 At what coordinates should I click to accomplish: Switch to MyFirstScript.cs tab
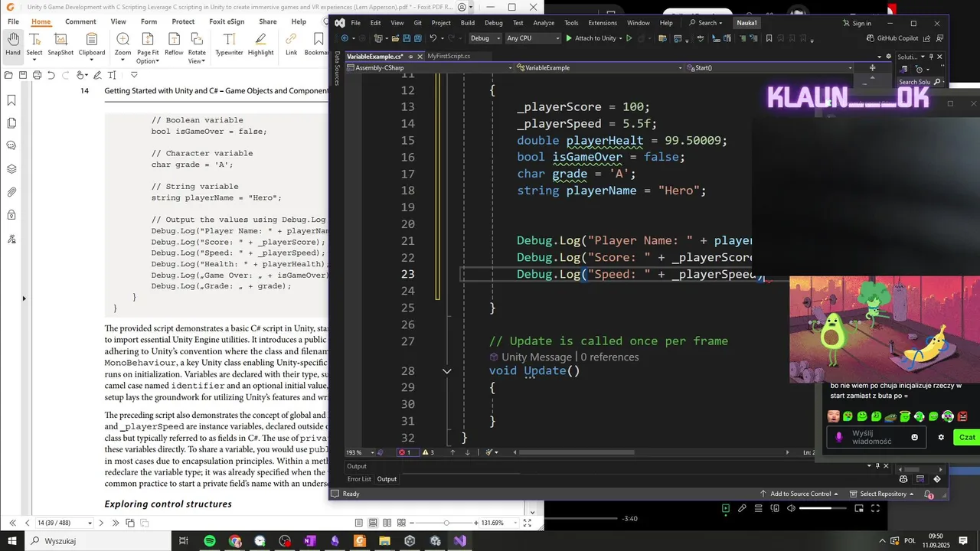pos(449,57)
